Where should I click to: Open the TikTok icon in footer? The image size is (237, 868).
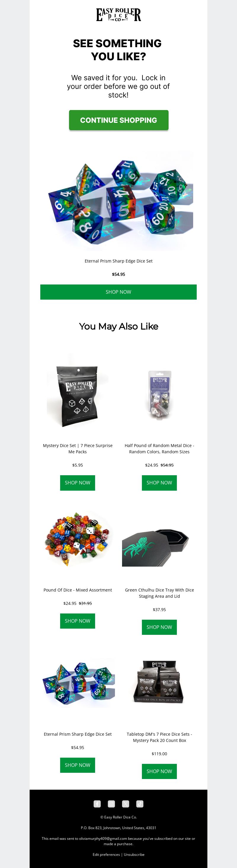click(x=140, y=804)
